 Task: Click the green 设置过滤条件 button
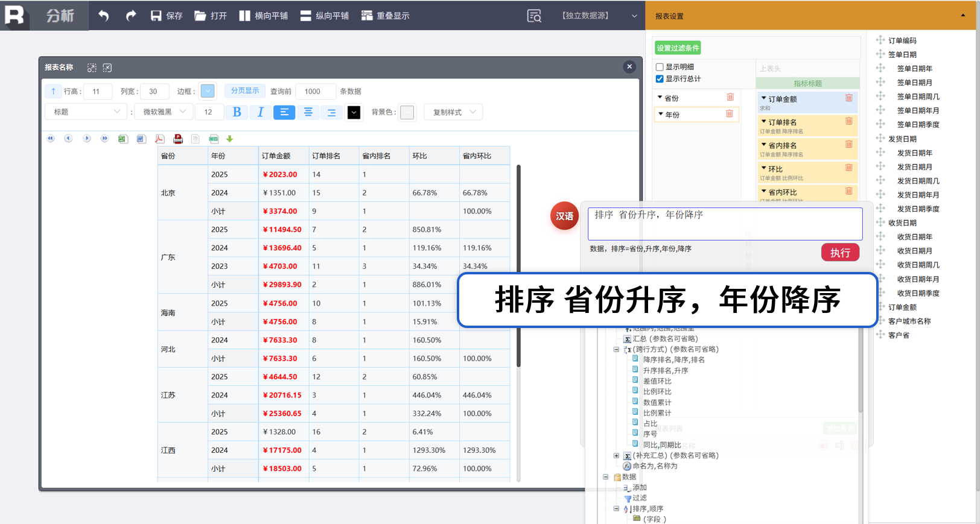678,48
